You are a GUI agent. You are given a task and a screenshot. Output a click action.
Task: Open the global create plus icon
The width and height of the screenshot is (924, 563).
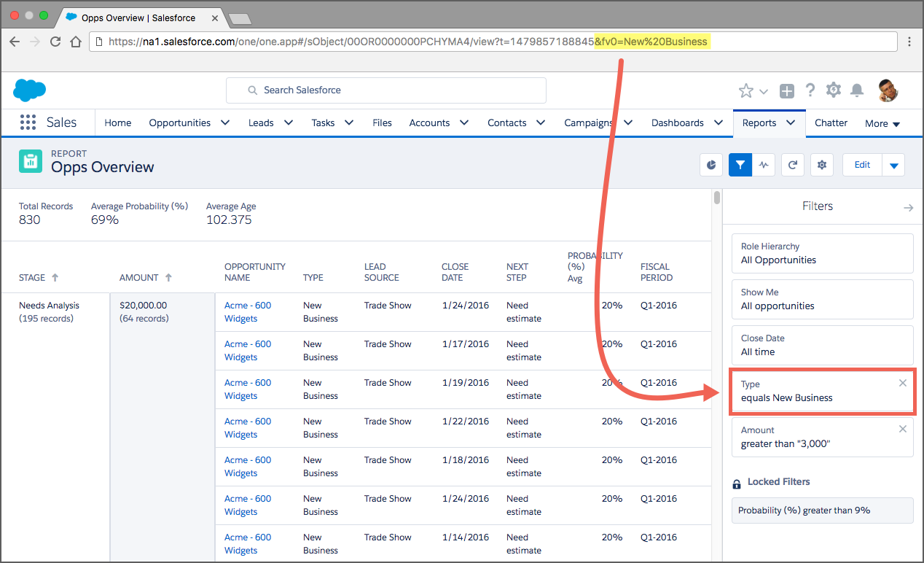tap(787, 90)
